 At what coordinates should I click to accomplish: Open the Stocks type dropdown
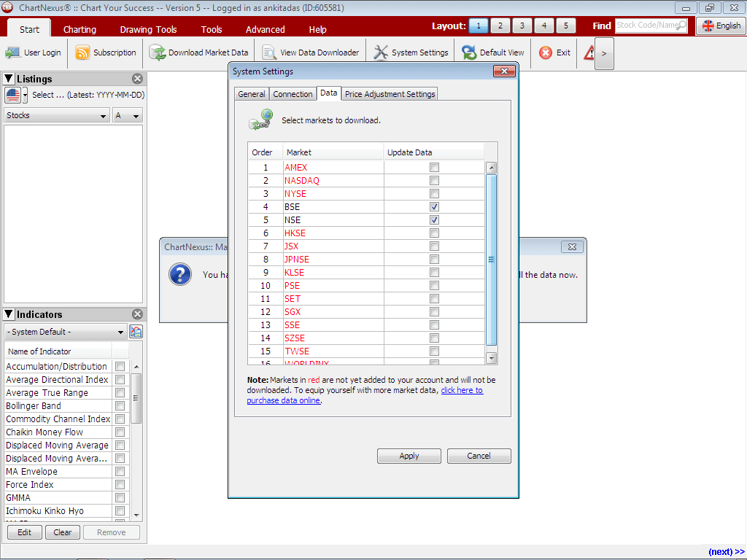[57, 116]
